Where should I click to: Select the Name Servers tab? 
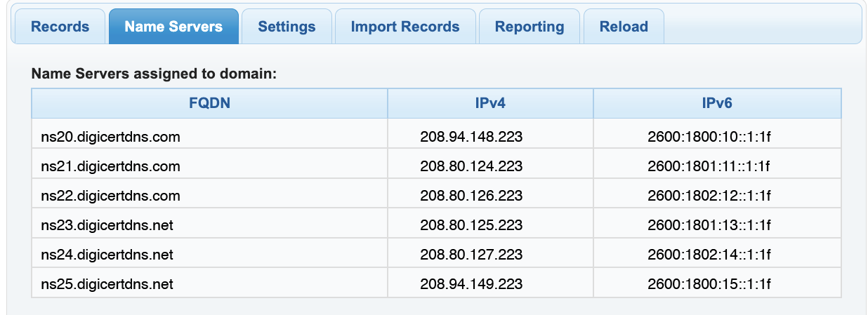(x=173, y=27)
